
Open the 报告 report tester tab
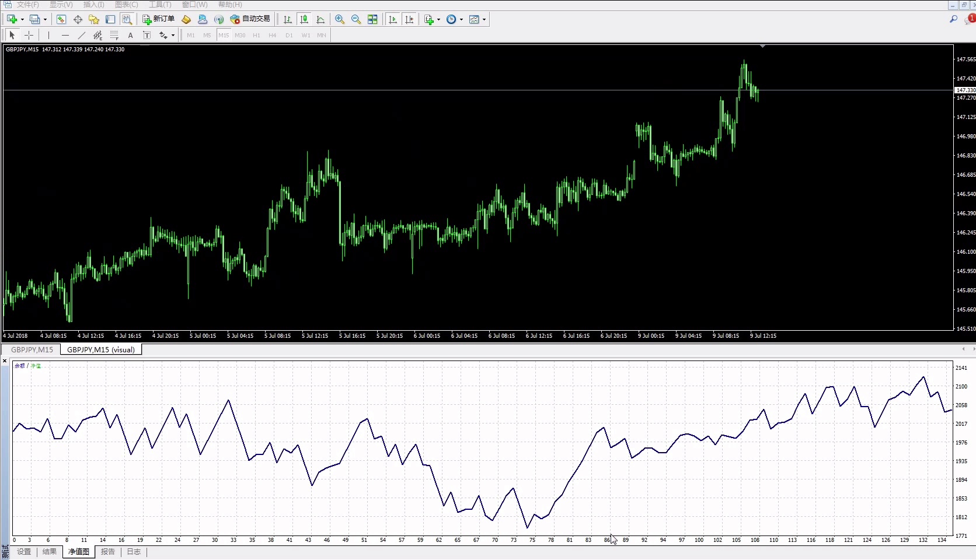[108, 552]
